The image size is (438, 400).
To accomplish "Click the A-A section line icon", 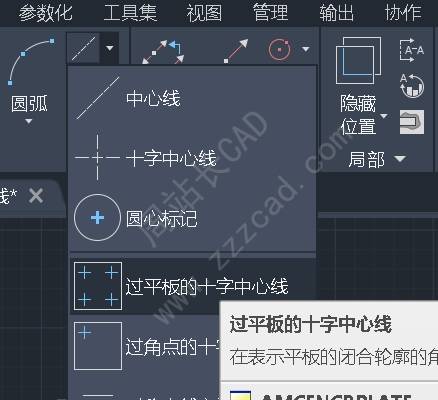I will click(x=412, y=50).
